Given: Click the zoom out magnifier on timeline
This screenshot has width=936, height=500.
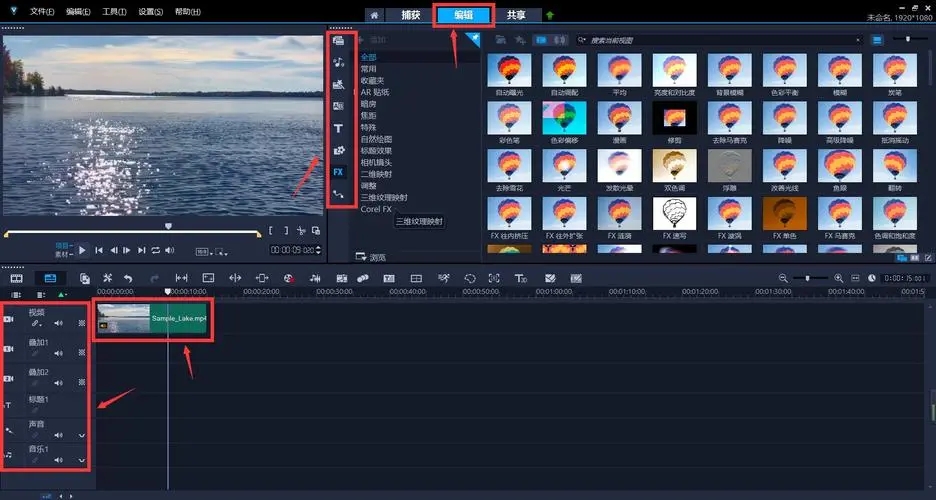Looking at the screenshot, I should click(x=783, y=278).
